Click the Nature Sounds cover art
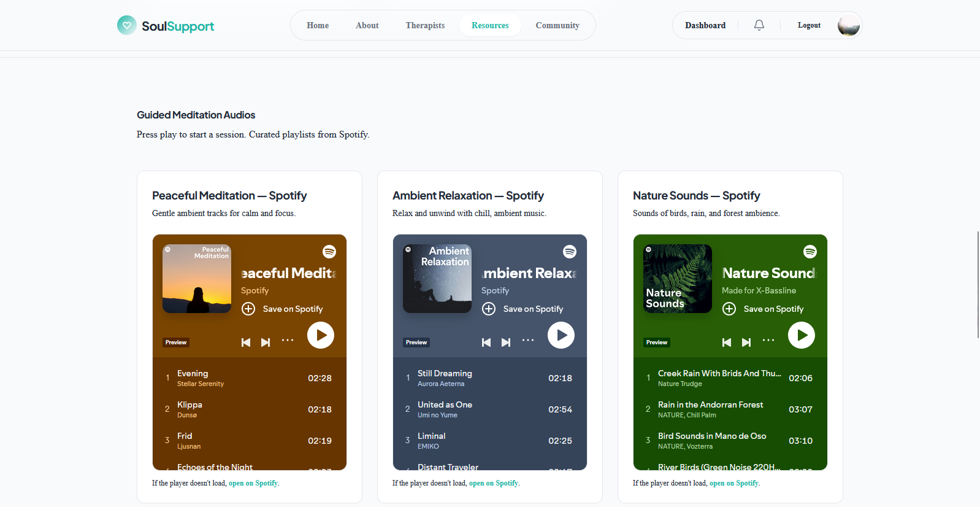 (678, 279)
